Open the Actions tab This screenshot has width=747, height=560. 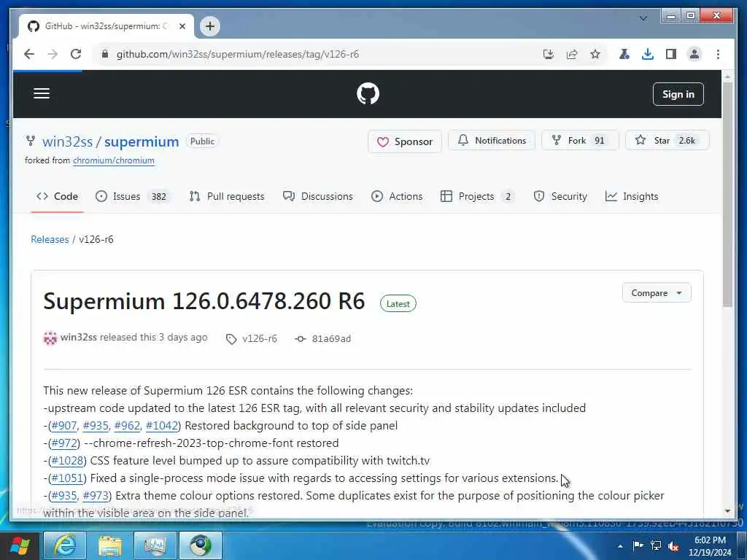click(x=397, y=196)
